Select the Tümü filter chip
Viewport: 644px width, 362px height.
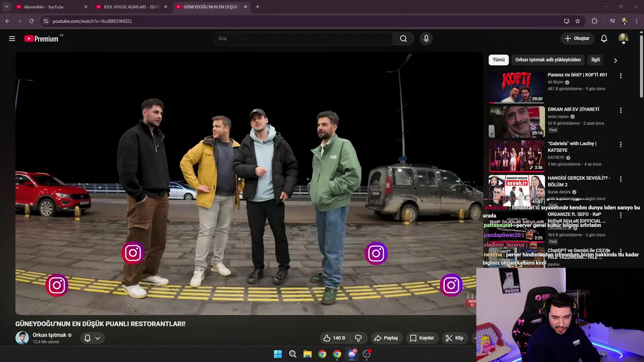(x=499, y=60)
